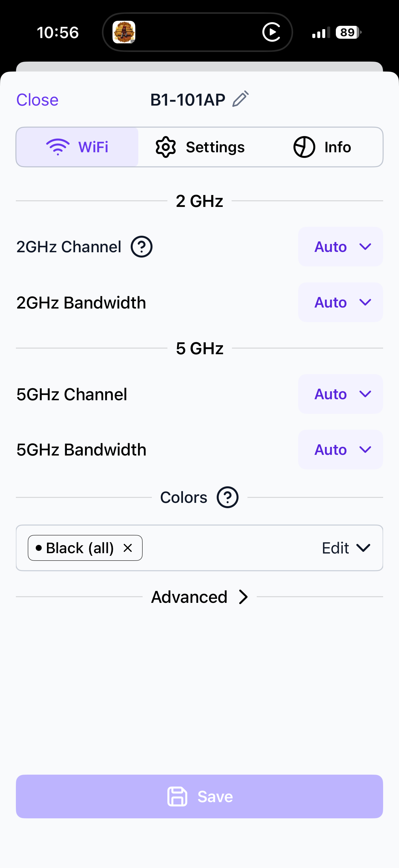Screen dimensions: 399x868
Task: Open the 5GHz Channel Auto dropdown
Action: 340,394
